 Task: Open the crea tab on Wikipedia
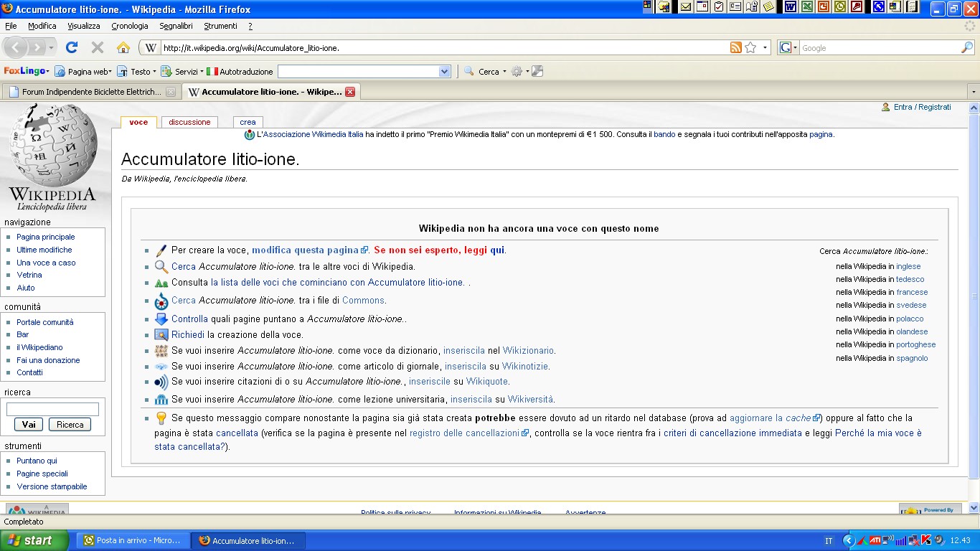(x=248, y=122)
